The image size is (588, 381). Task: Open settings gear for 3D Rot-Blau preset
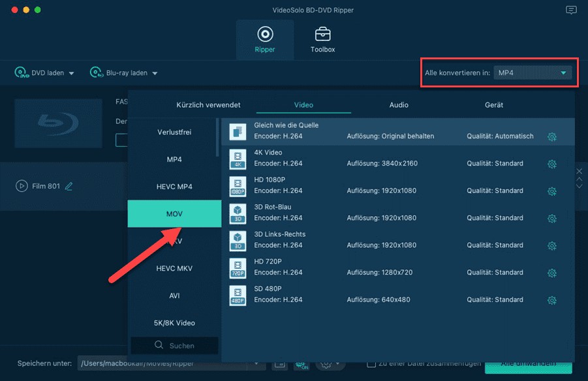[551, 219]
